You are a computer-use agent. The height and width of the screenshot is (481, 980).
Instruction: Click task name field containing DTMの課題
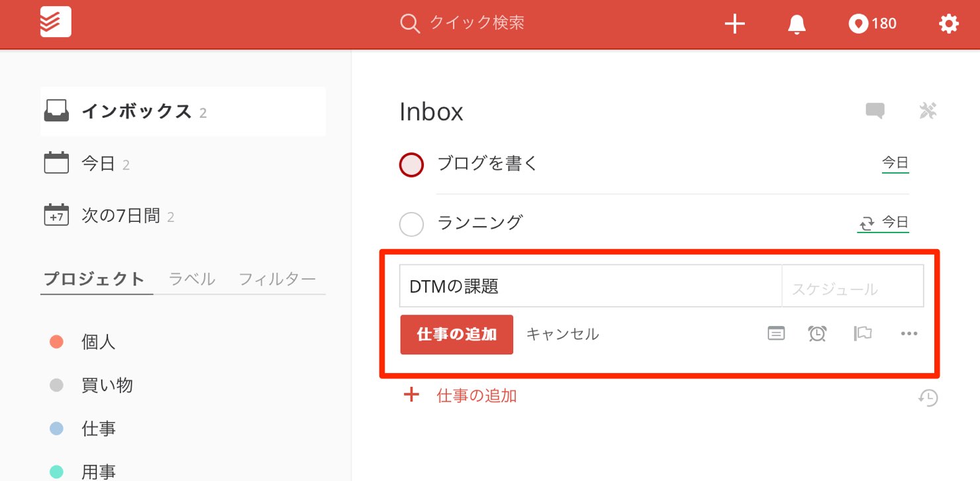tap(591, 286)
